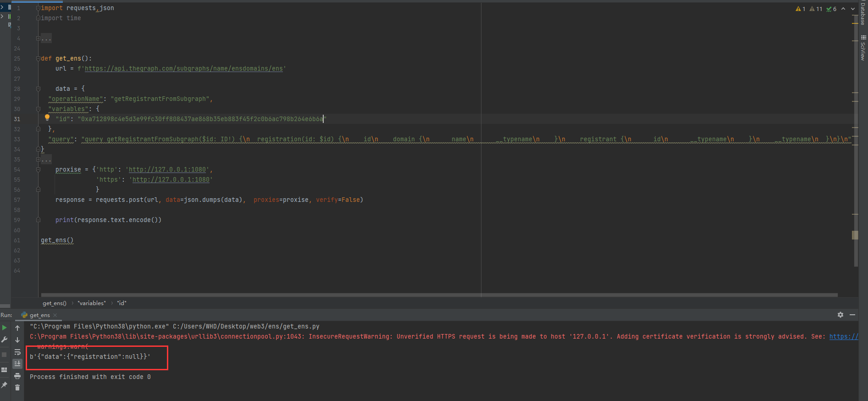The image size is (868, 401).
Task: Click the lightbulb quick-fix icon on line 31
Action: 47,117
